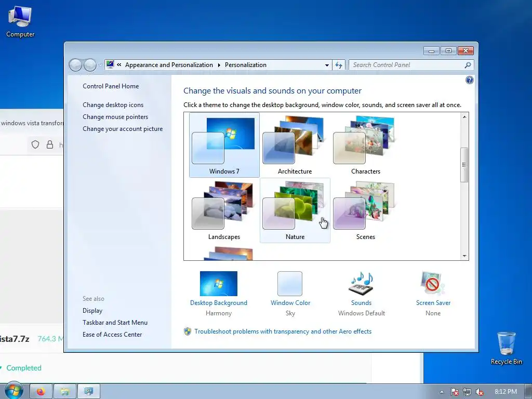The height and width of the screenshot is (399, 532).
Task: Show hidden tray icons arrow
Action: (442, 392)
